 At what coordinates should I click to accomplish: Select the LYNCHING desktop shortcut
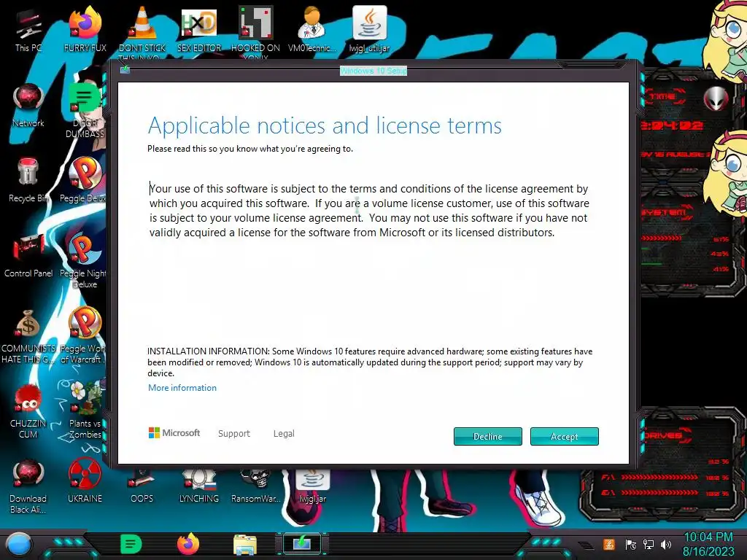[199, 486]
